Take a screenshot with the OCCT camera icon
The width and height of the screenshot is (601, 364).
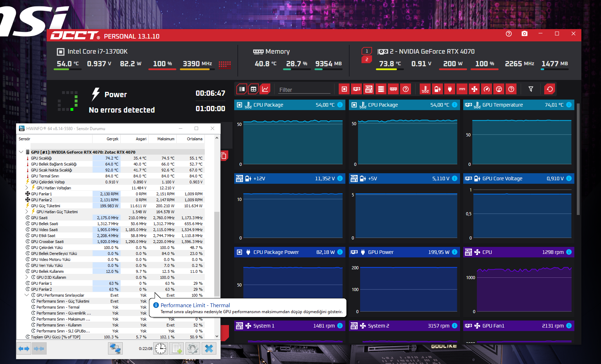click(525, 34)
